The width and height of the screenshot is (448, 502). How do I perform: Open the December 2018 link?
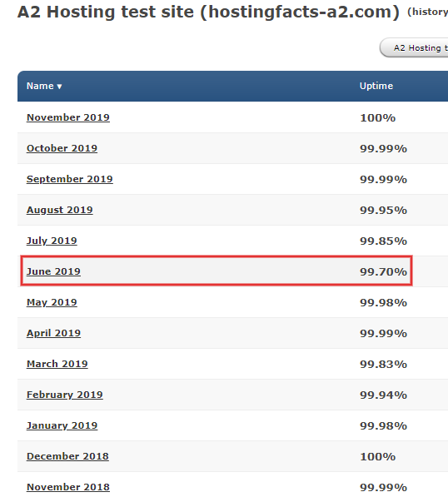pos(67,456)
